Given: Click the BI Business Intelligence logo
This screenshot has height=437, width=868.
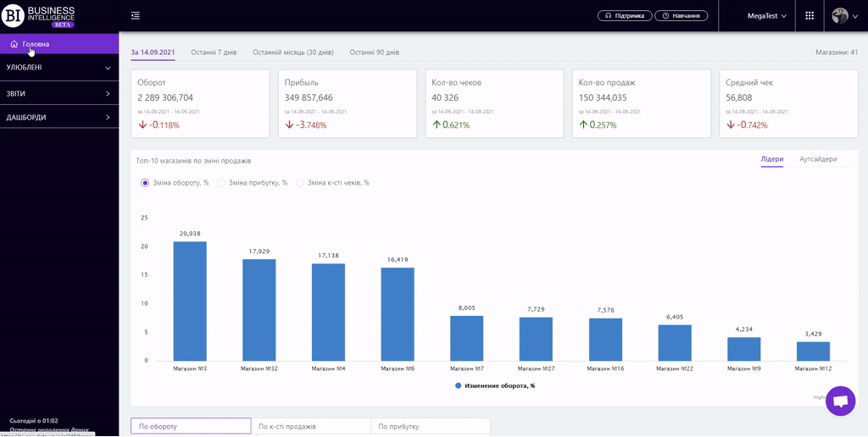Looking at the screenshot, I should coord(39,16).
